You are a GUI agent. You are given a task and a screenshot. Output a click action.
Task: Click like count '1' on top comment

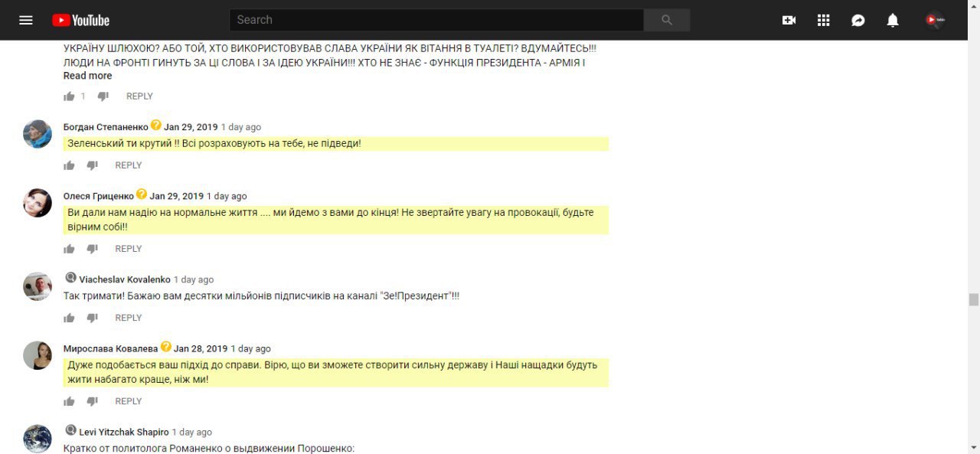[83, 96]
